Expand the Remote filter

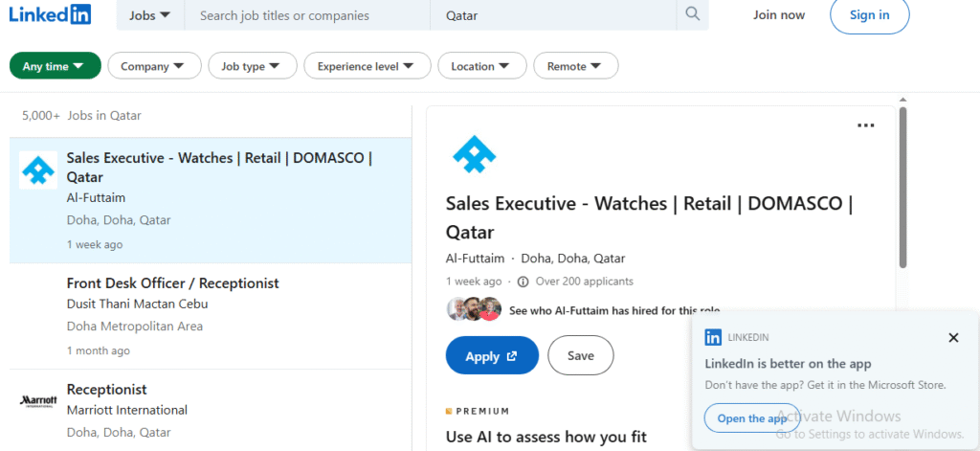(575, 66)
